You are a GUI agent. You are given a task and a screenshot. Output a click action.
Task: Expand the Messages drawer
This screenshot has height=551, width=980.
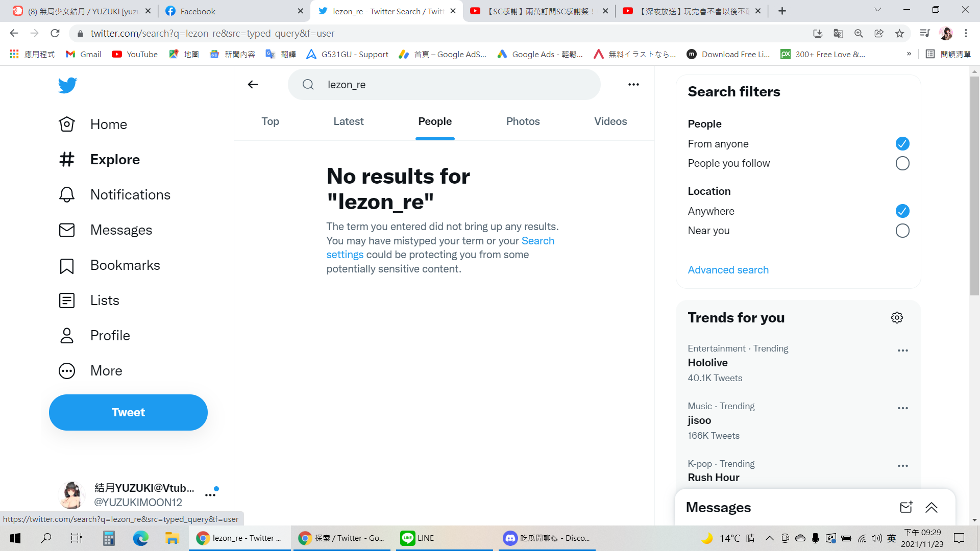(x=931, y=507)
